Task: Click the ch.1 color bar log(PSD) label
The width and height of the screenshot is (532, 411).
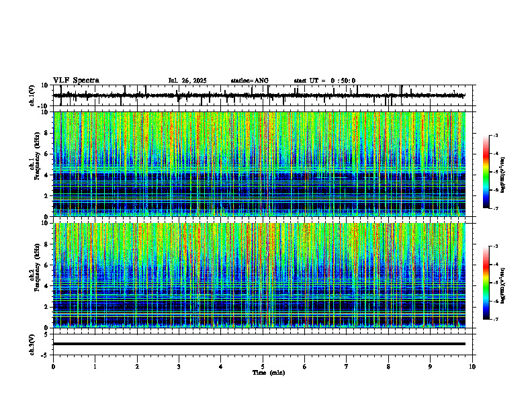Action: [503, 175]
